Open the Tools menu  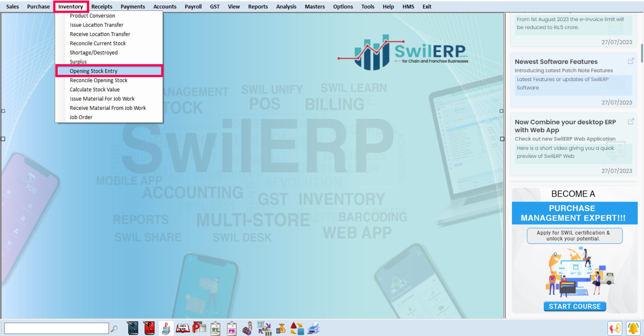click(368, 6)
